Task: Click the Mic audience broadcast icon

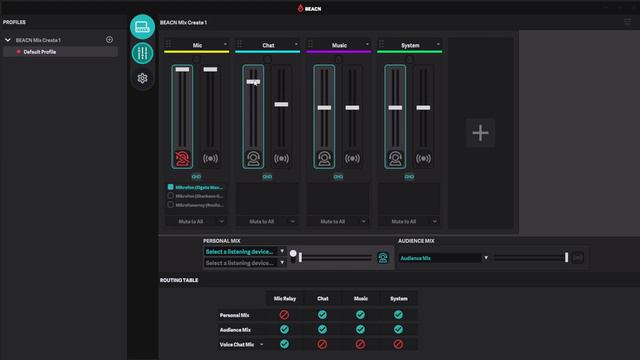Action: point(210,158)
